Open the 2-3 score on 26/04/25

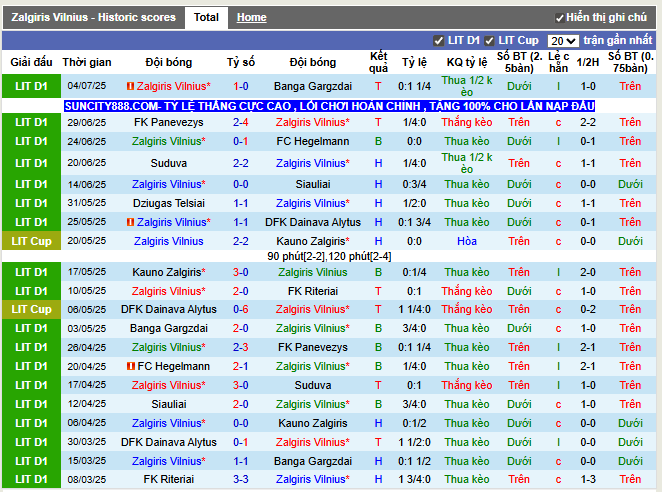[241, 348]
